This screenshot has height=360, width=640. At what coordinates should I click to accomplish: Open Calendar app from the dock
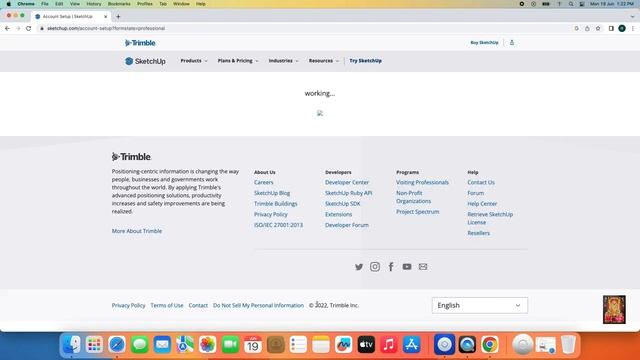(x=253, y=344)
